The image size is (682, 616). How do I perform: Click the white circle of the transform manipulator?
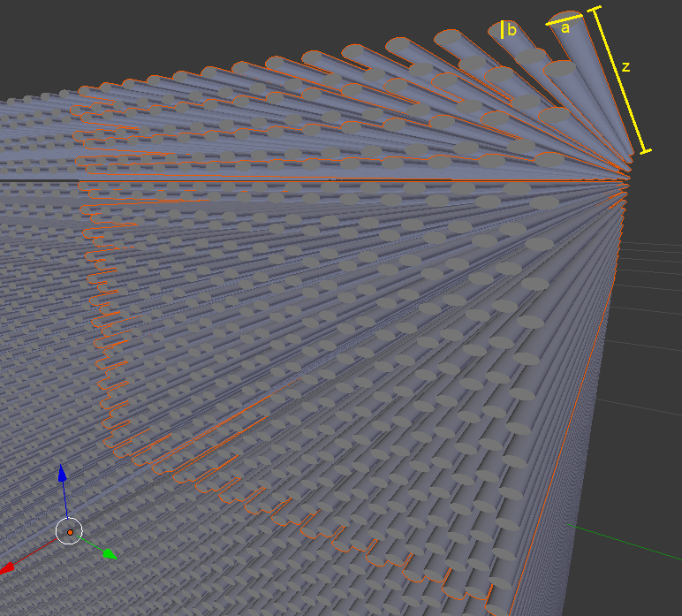(70, 531)
